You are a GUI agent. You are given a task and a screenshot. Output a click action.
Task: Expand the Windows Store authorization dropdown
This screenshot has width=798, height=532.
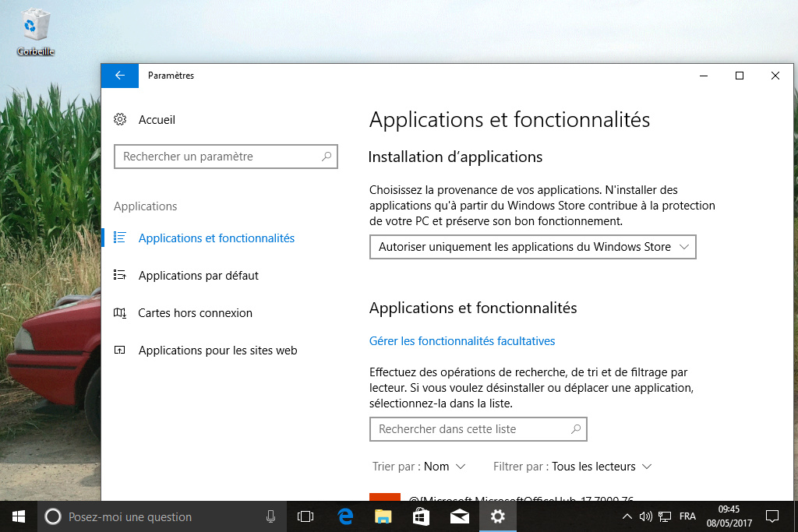pyautogui.click(x=532, y=247)
